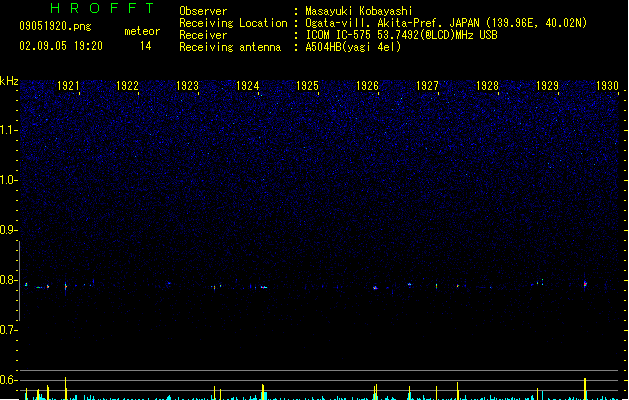Click the 1930 time axis marker
The image size is (629, 400).
pyautogui.click(x=607, y=86)
